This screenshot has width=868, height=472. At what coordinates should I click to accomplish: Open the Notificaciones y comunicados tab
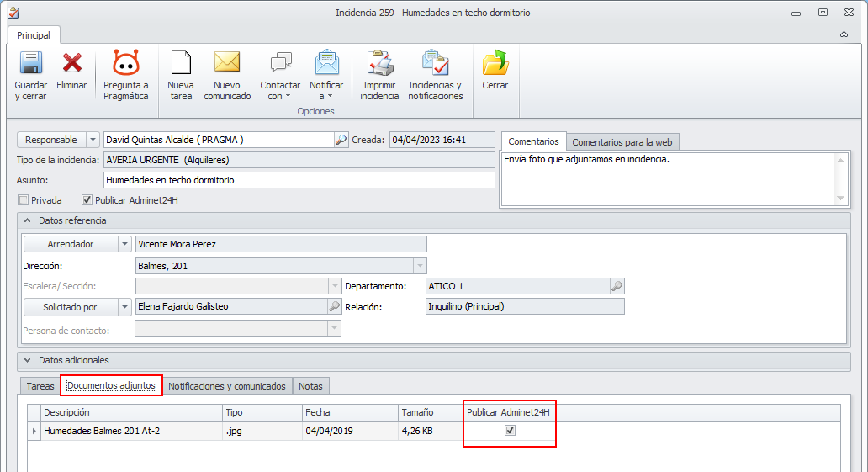[227, 386]
